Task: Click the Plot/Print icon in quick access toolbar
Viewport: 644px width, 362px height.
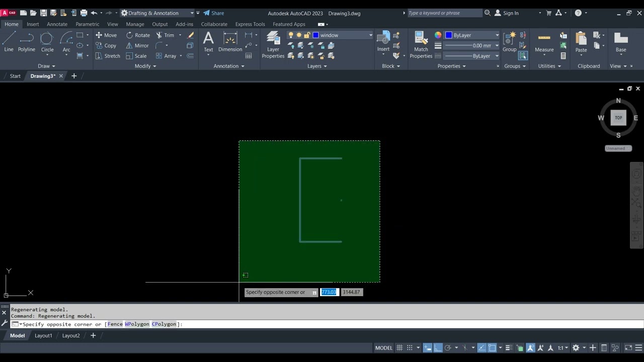Action: click(84, 13)
